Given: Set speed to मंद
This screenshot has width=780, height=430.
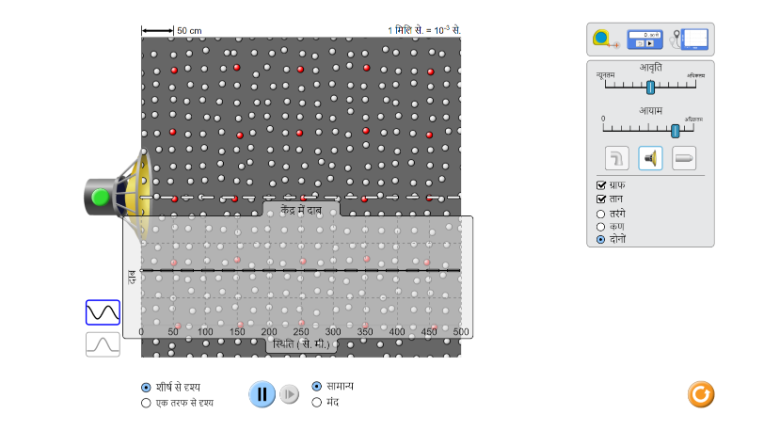Looking at the screenshot, I should (317, 402).
